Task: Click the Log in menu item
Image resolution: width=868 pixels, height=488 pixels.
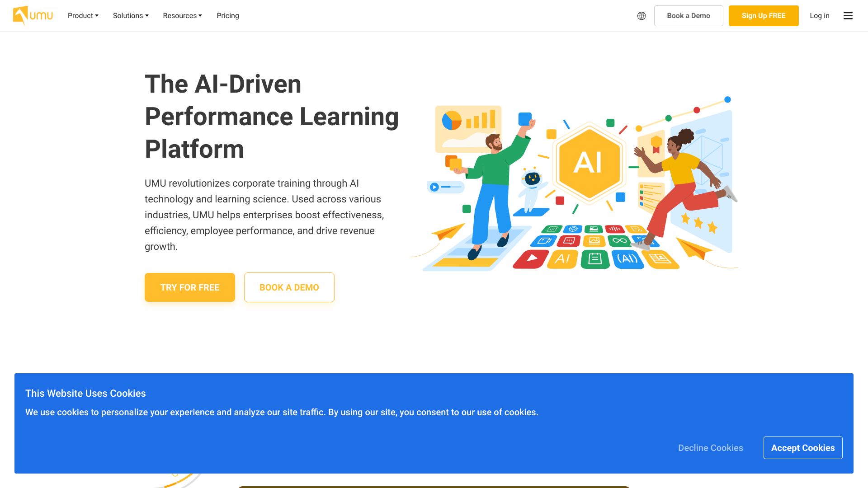Action: (x=820, y=15)
